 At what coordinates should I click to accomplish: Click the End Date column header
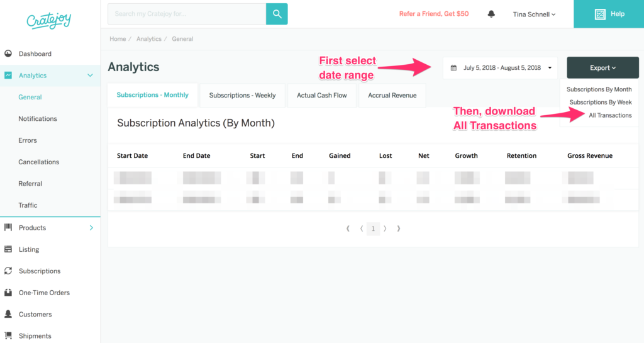pos(196,155)
